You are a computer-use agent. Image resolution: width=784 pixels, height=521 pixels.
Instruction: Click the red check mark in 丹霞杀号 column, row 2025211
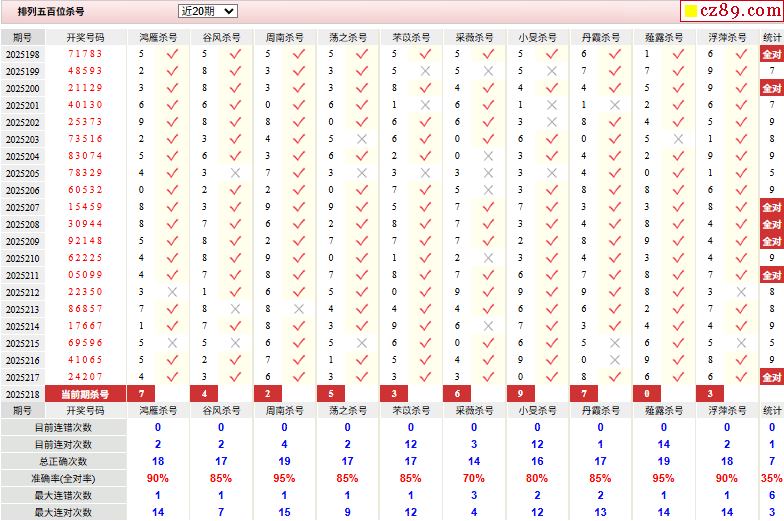point(614,274)
